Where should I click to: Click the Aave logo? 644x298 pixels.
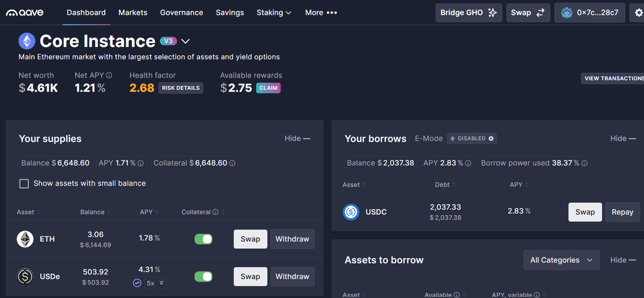(25, 12)
